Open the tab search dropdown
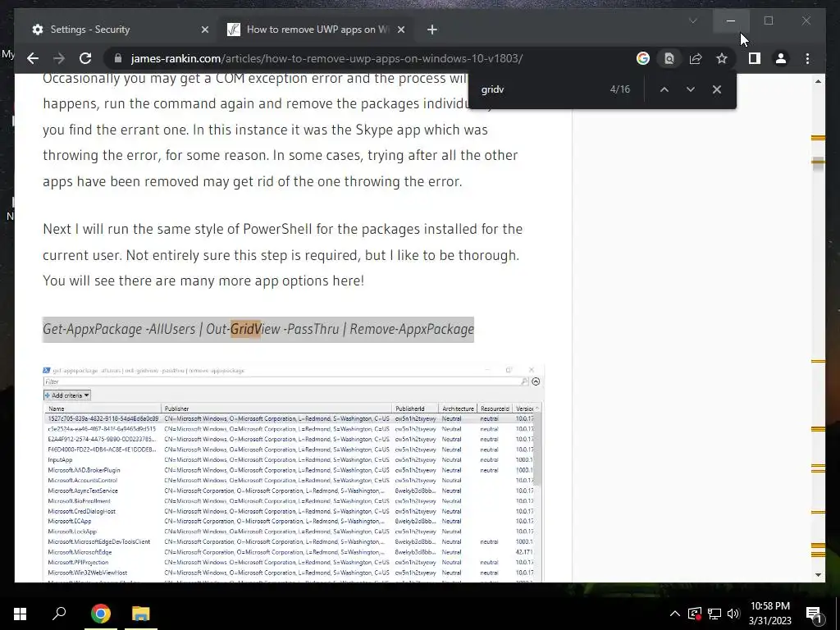 click(x=692, y=21)
